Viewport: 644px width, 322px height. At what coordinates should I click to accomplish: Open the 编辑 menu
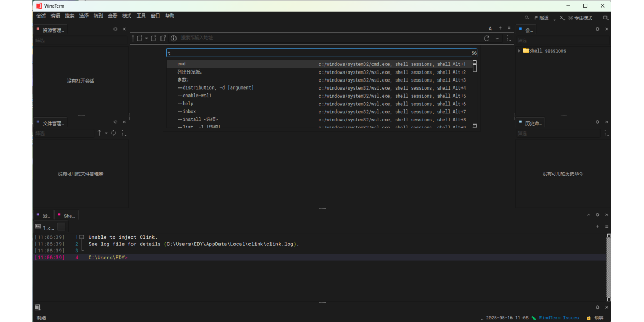coord(55,16)
